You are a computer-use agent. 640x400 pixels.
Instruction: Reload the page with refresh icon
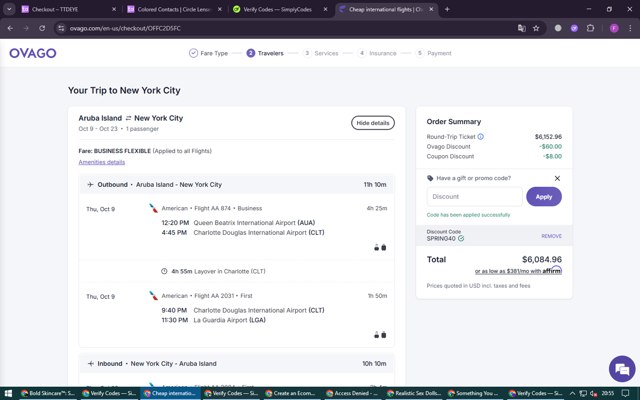[x=42, y=28]
